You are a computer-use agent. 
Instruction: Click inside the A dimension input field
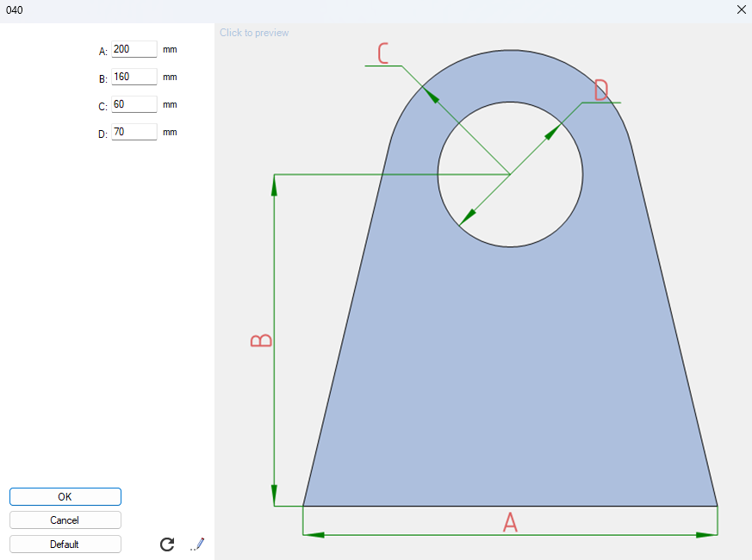point(134,49)
